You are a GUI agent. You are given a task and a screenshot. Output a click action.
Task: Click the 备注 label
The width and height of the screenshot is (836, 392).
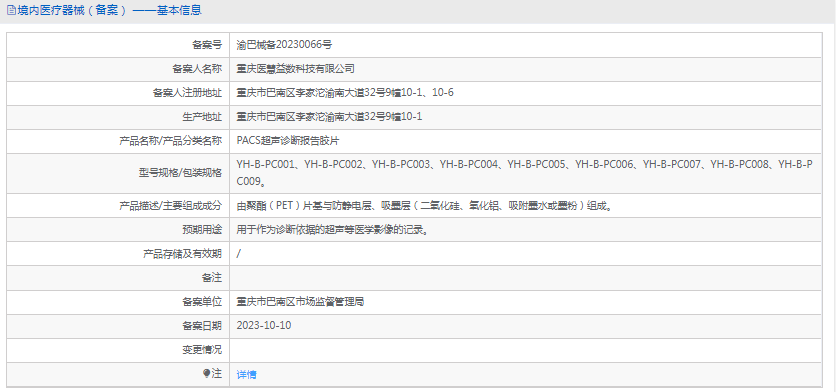[212, 278]
